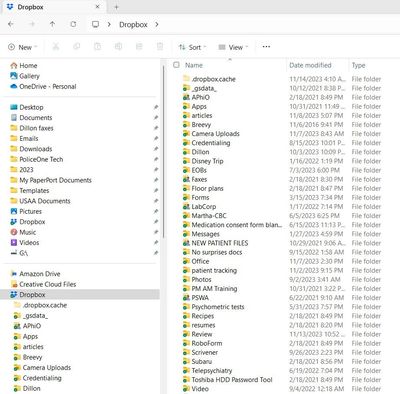Open the Sort dropdown menu
Screen dimensions: 400x394
pyautogui.click(x=193, y=47)
